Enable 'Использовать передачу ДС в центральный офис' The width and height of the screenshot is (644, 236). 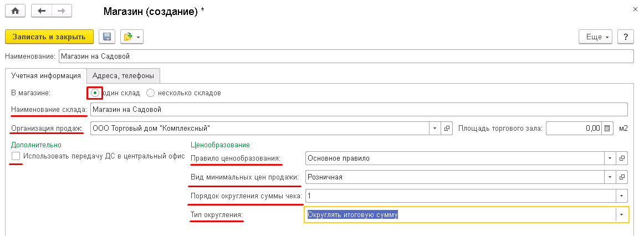[x=16, y=156]
